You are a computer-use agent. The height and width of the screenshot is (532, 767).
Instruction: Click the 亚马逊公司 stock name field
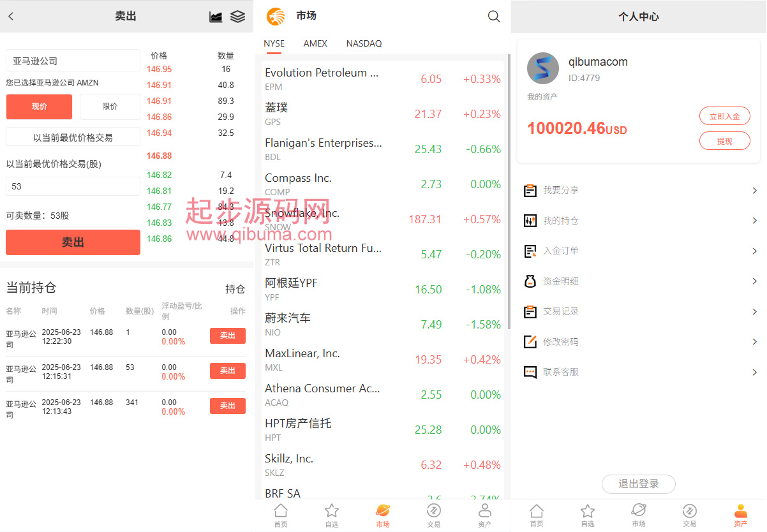coord(73,61)
